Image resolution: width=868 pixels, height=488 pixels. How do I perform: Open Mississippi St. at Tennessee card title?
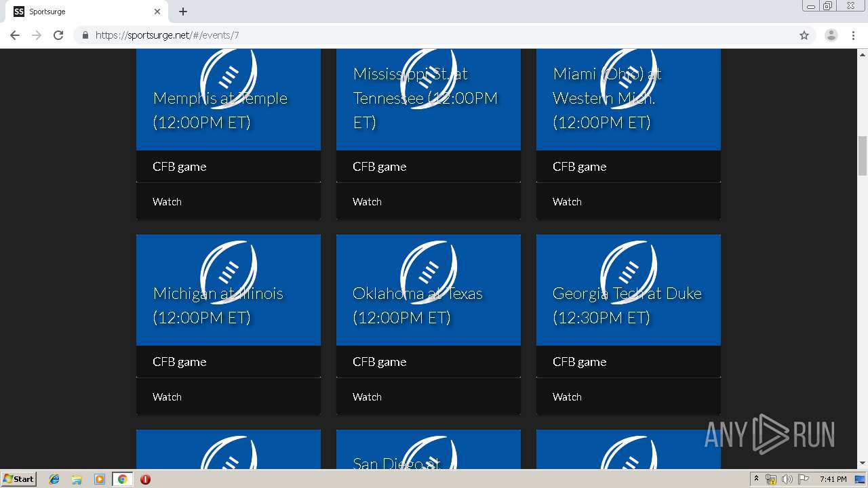pyautogui.click(x=425, y=98)
